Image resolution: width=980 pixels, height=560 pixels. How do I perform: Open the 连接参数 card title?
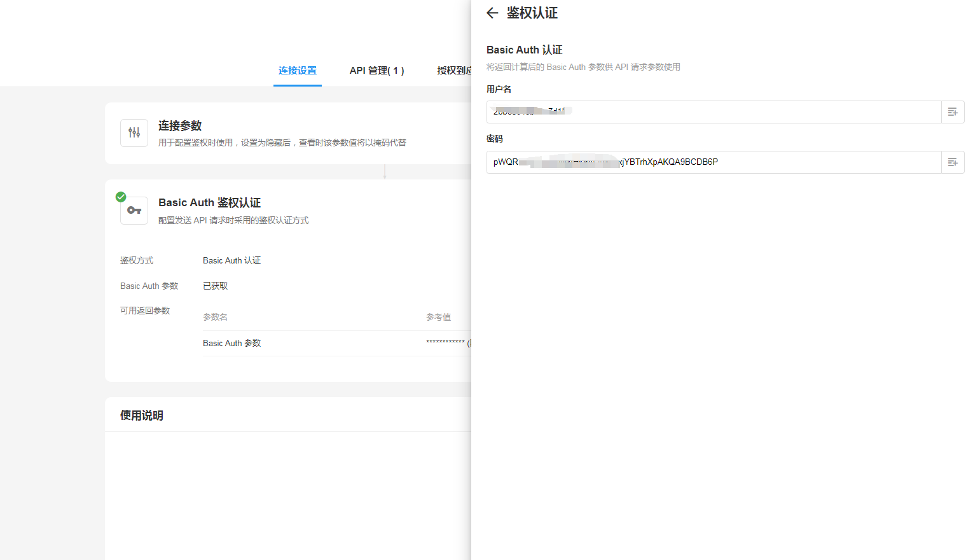pyautogui.click(x=180, y=126)
